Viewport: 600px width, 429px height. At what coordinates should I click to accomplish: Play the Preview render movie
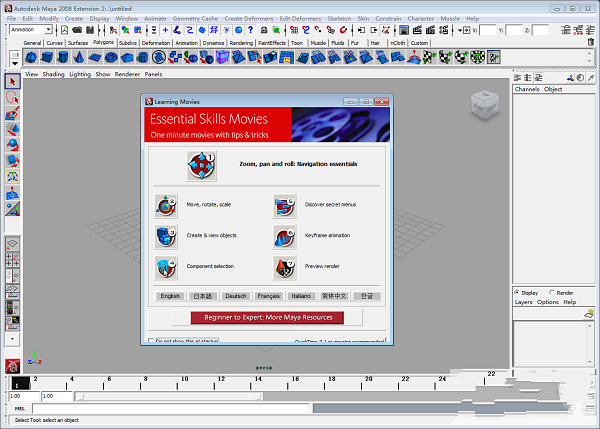(x=284, y=268)
